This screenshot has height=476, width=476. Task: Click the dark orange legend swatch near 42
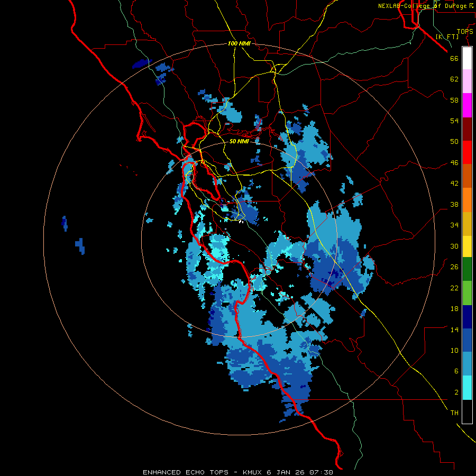(467, 176)
